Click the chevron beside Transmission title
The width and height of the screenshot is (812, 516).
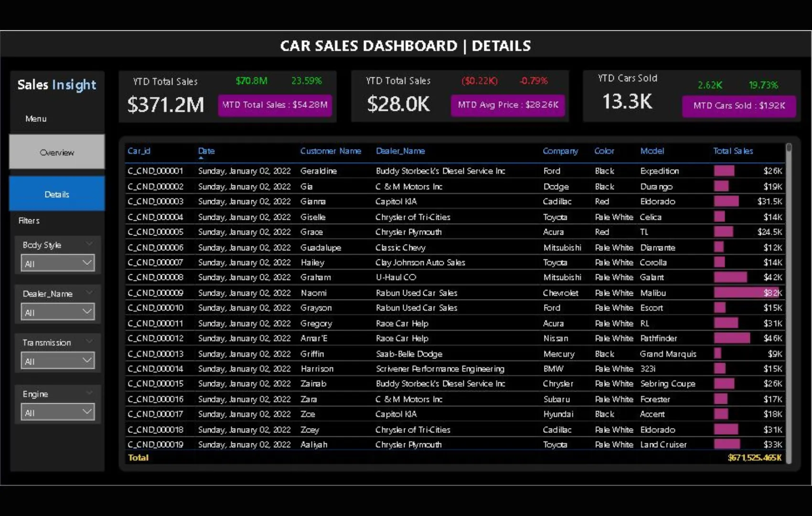point(89,342)
